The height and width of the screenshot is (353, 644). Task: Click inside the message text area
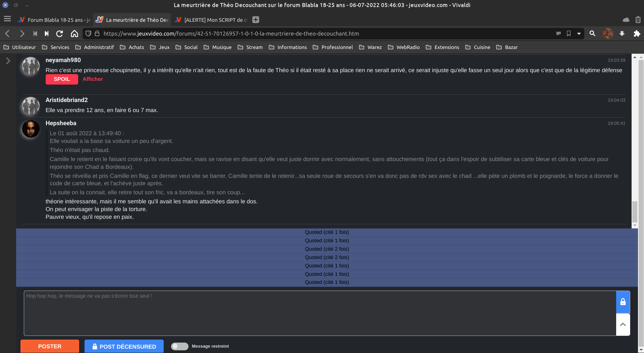click(x=320, y=313)
